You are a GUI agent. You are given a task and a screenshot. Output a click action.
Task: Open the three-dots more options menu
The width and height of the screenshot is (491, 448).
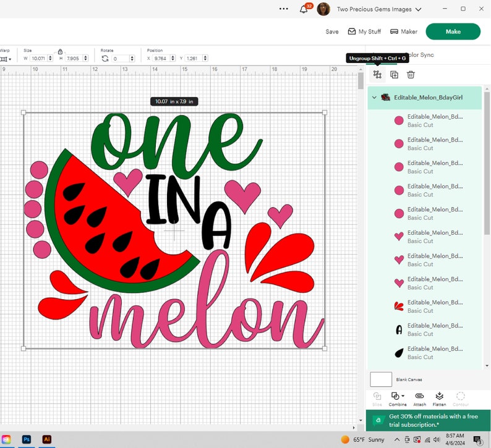click(x=284, y=9)
